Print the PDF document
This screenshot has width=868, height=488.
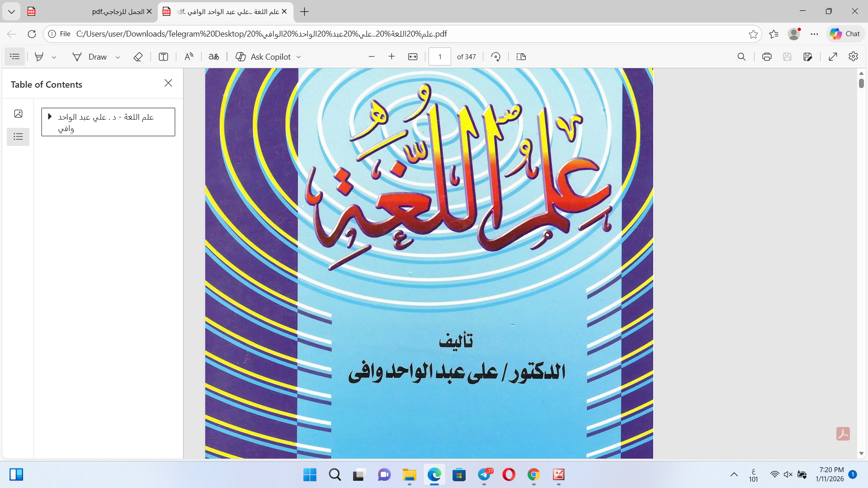click(767, 56)
